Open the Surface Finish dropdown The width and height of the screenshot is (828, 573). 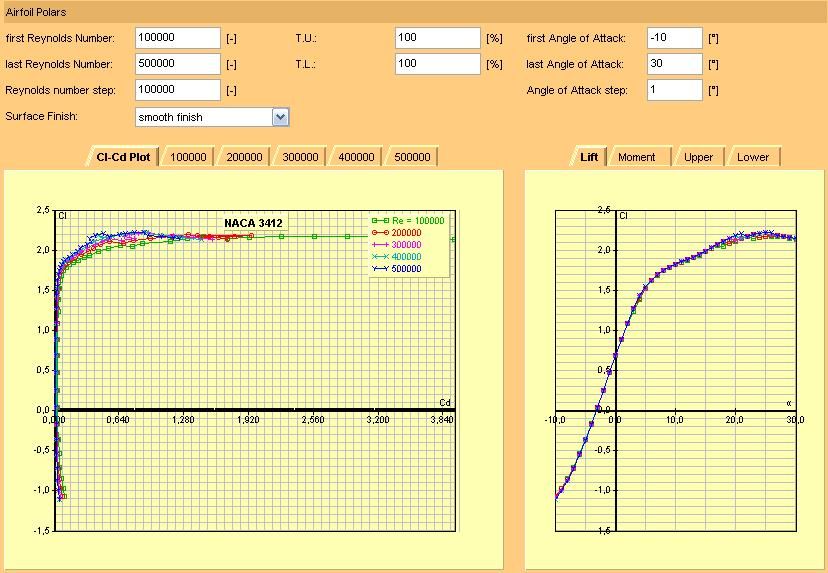pos(280,117)
